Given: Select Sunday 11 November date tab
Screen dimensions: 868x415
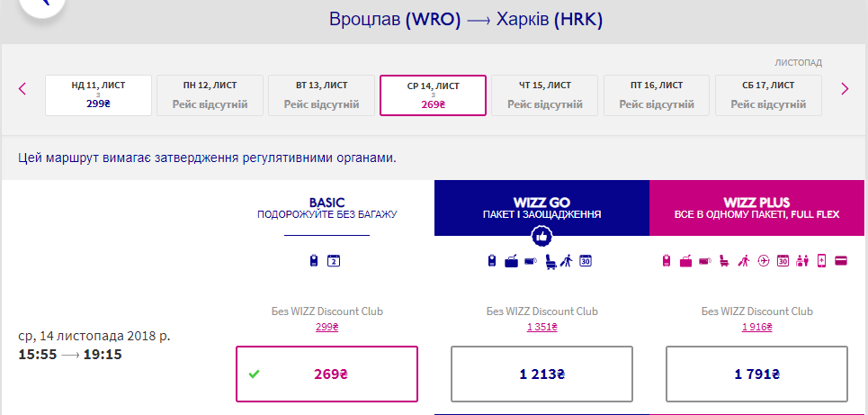Looking at the screenshot, I should point(98,95).
